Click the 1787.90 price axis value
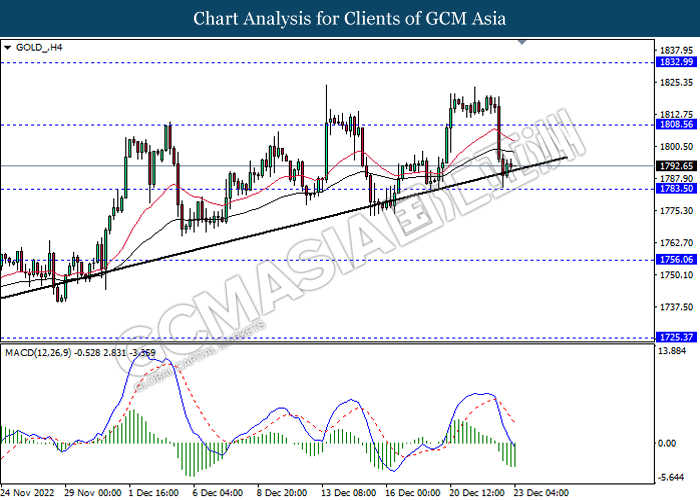 coord(676,179)
